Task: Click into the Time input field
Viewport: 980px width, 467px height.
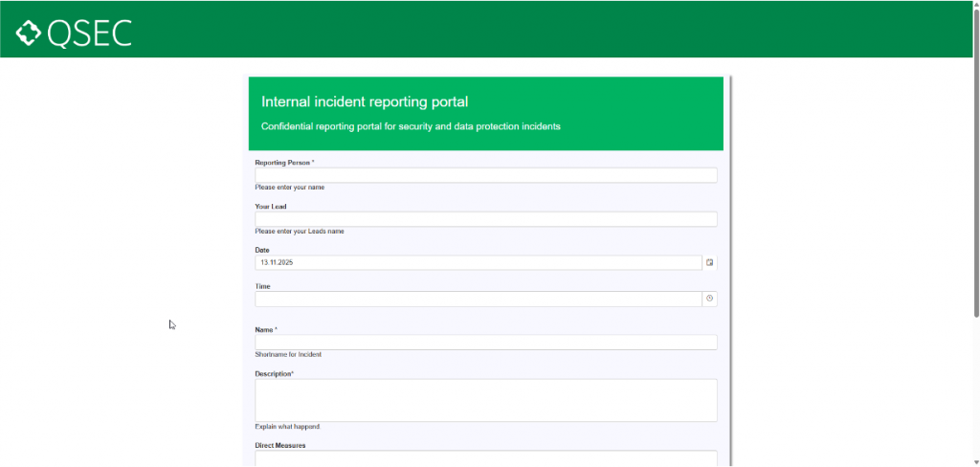Action: (x=478, y=299)
